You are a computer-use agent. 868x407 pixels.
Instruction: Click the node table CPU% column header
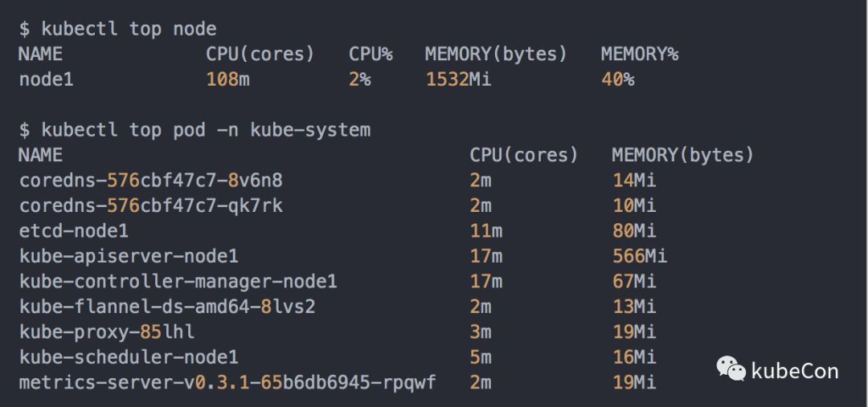[370, 54]
